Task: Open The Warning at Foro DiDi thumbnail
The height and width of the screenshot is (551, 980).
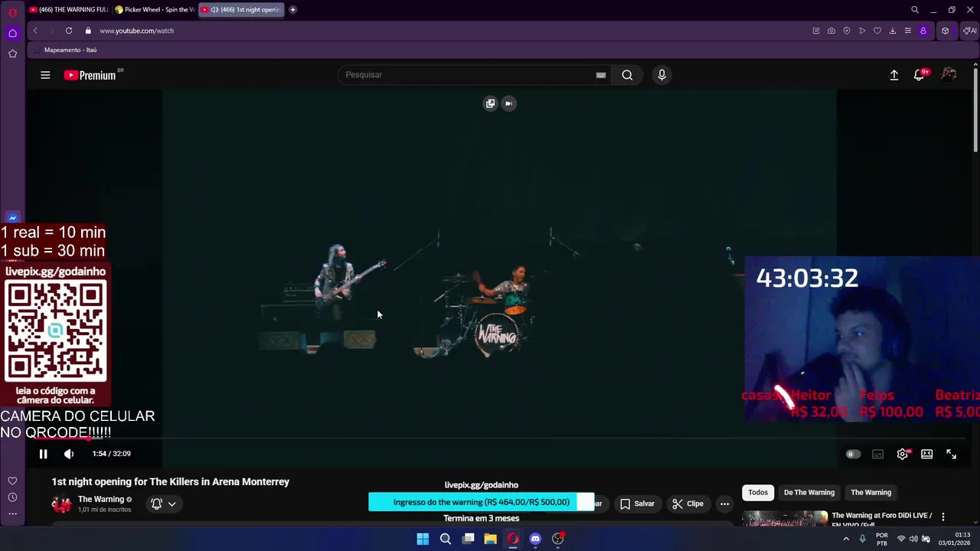Action: [x=785, y=519]
